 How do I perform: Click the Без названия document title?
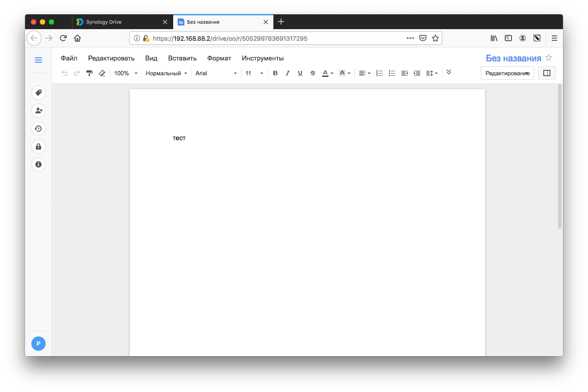513,58
